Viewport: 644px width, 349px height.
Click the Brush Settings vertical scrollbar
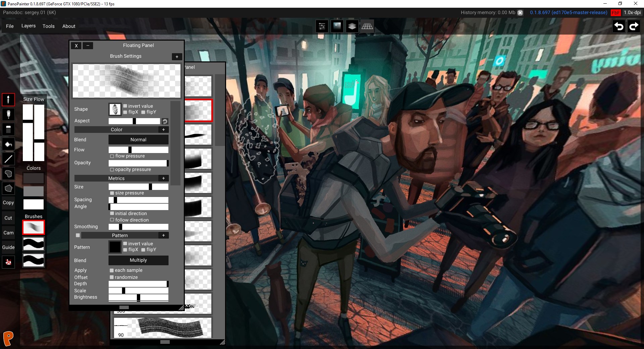tap(175, 143)
